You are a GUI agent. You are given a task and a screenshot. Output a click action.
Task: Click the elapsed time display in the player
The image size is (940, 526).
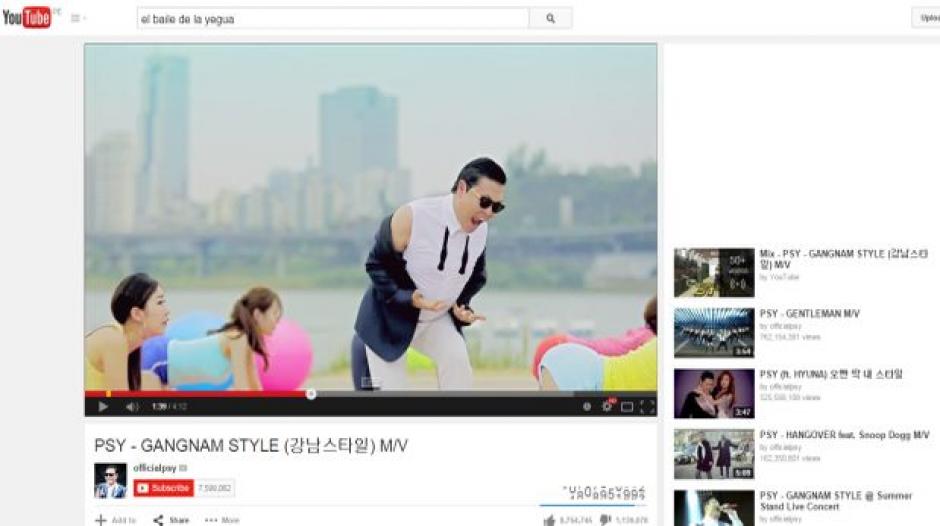(x=159, y=407)
